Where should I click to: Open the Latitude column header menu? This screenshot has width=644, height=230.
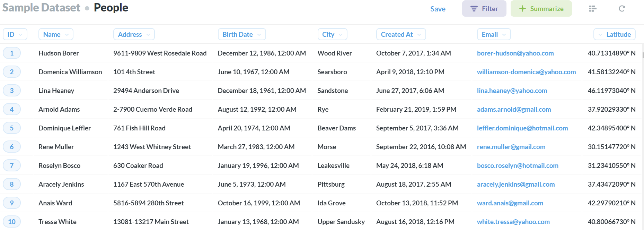coord(615,34)
